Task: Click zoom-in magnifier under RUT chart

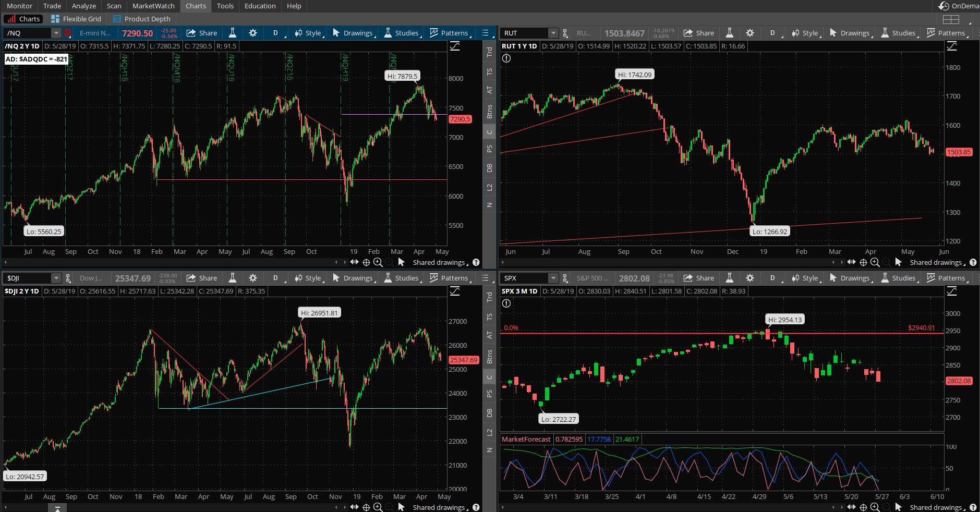Action: click(x=875, y=262)
